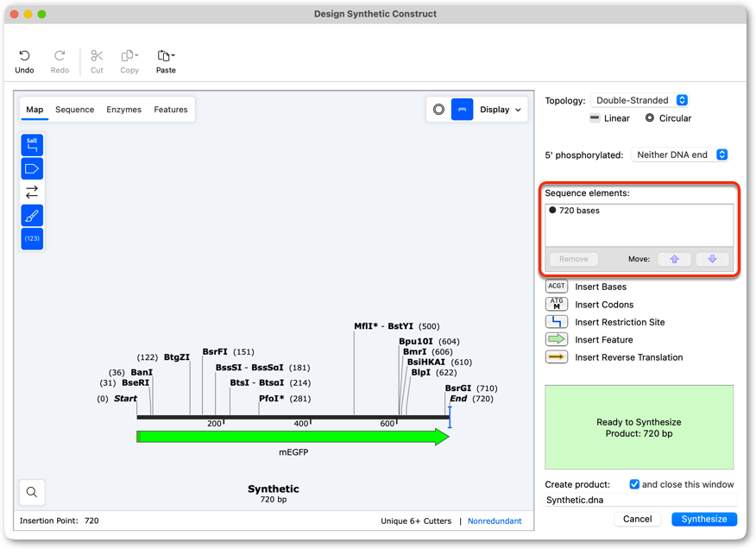Click the Ready to Synthesize status box
The height and width of the screenshot is (549, 756).
[639, 427]
